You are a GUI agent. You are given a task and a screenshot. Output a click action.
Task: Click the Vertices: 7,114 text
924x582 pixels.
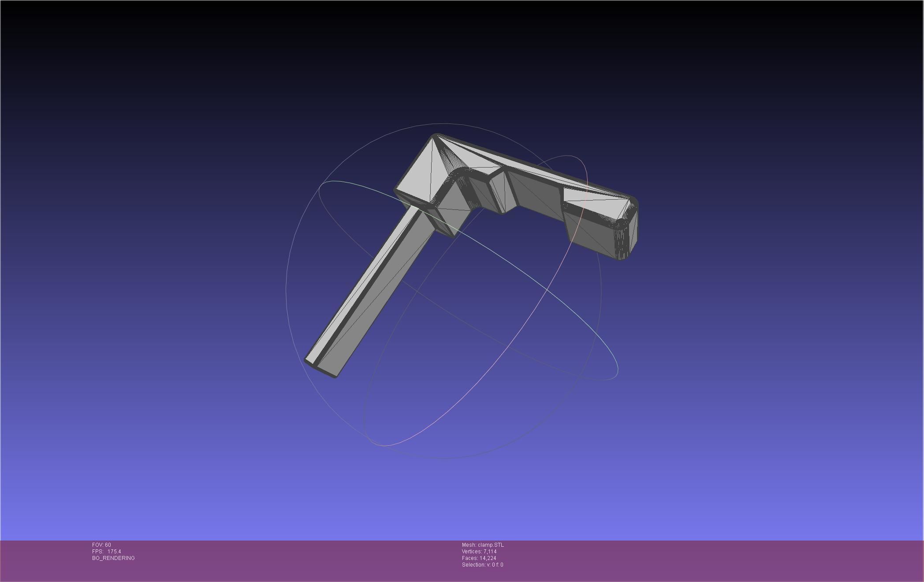[479, 552]
